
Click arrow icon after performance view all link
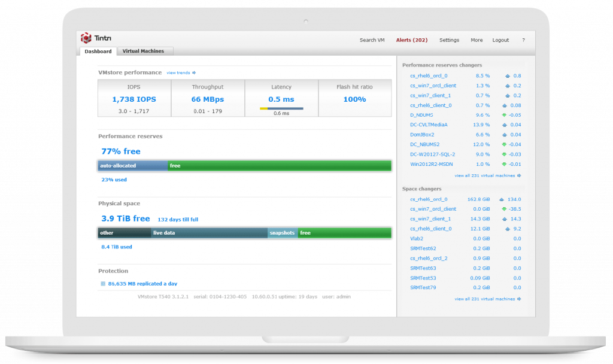pos(519,175)
